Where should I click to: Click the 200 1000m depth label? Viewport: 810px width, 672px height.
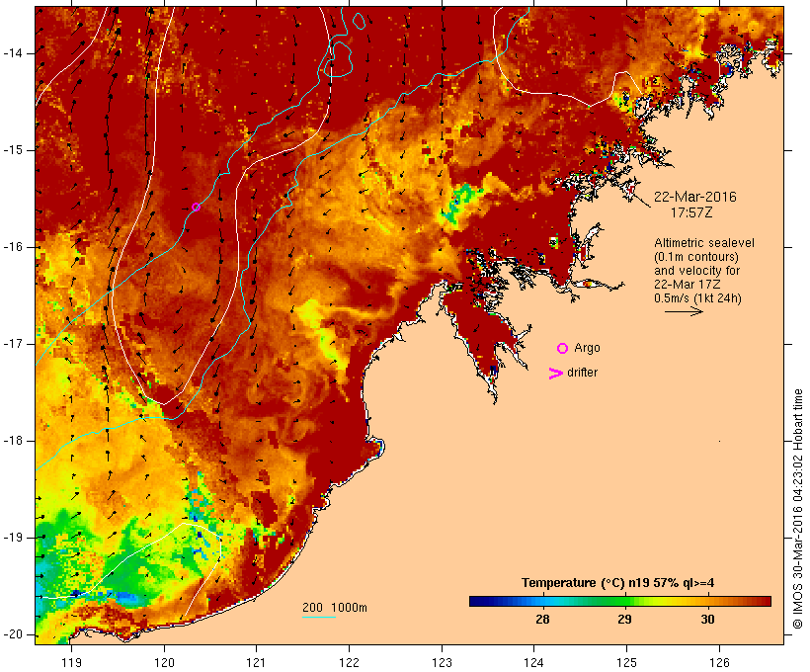335,608
